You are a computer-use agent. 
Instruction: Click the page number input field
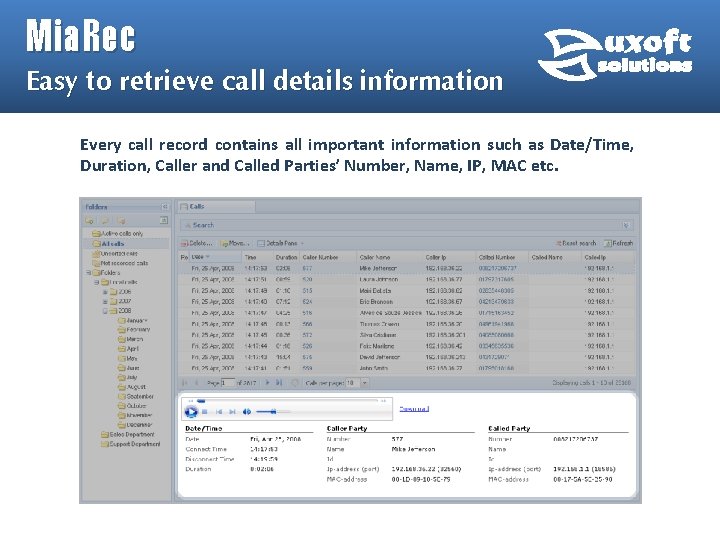click(227, 382)
